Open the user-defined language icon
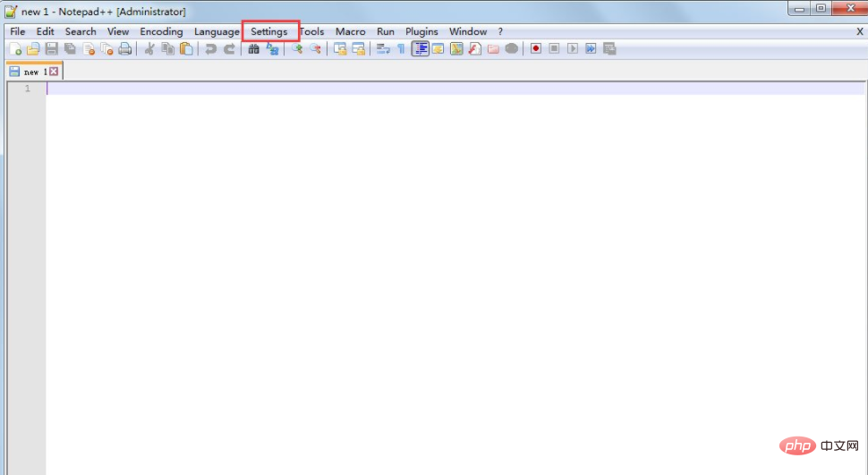This screenshot has height=475, width=868. (438, 48)
